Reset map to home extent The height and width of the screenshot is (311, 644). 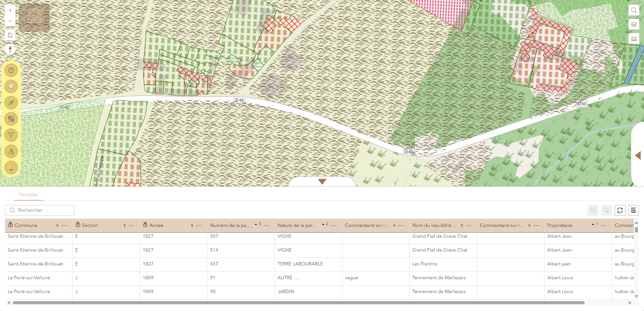tap(10, 35)
